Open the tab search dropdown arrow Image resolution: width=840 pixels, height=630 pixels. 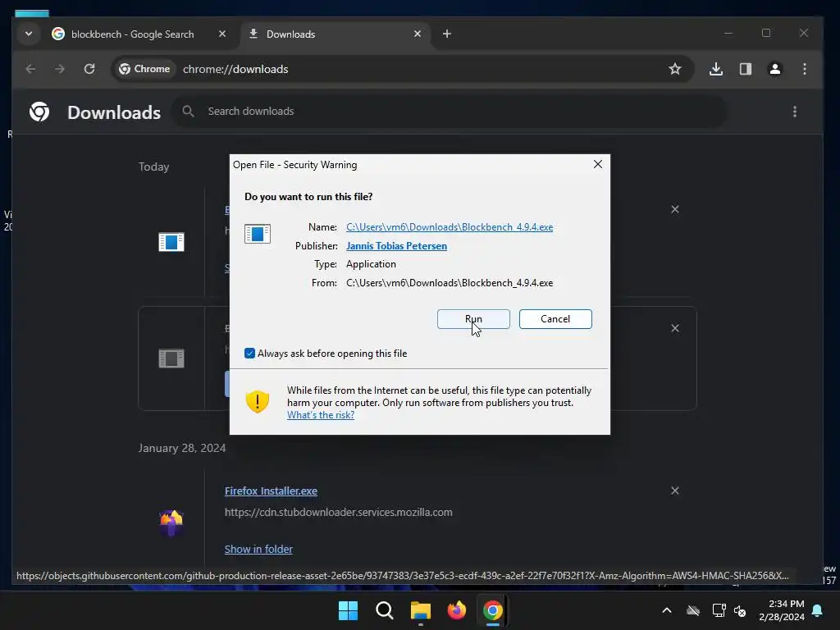click(x=29, y=34)
